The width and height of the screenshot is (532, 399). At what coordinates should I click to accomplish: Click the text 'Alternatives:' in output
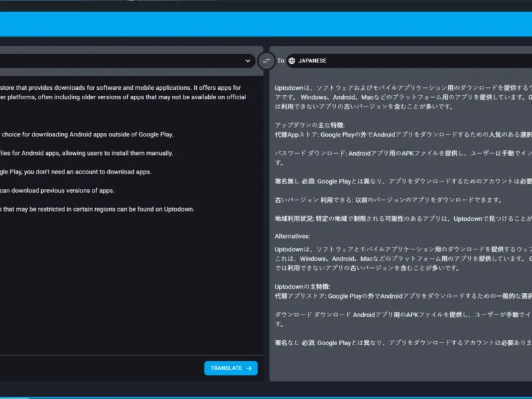292,236
